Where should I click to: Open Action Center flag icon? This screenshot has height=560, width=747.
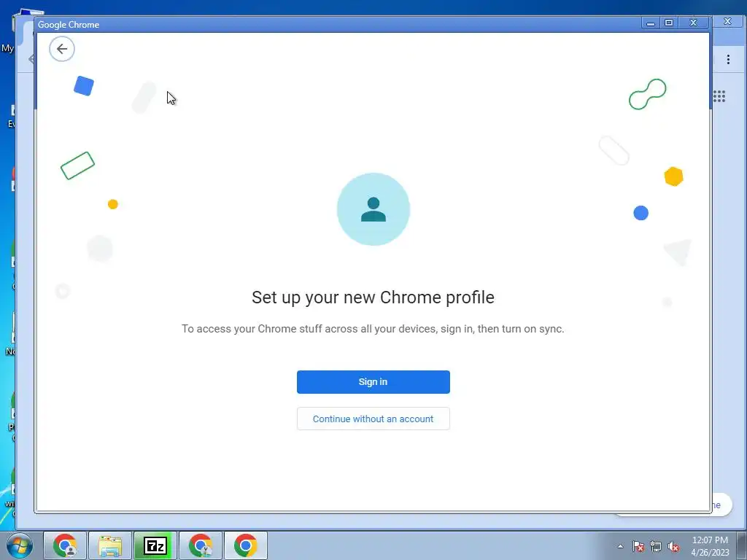tap(638, 546)
